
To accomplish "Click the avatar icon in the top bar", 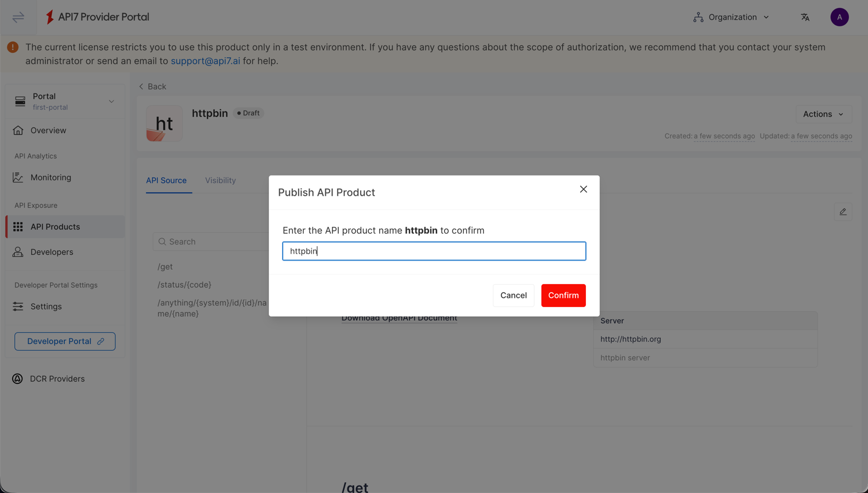I will coord(839,17).
